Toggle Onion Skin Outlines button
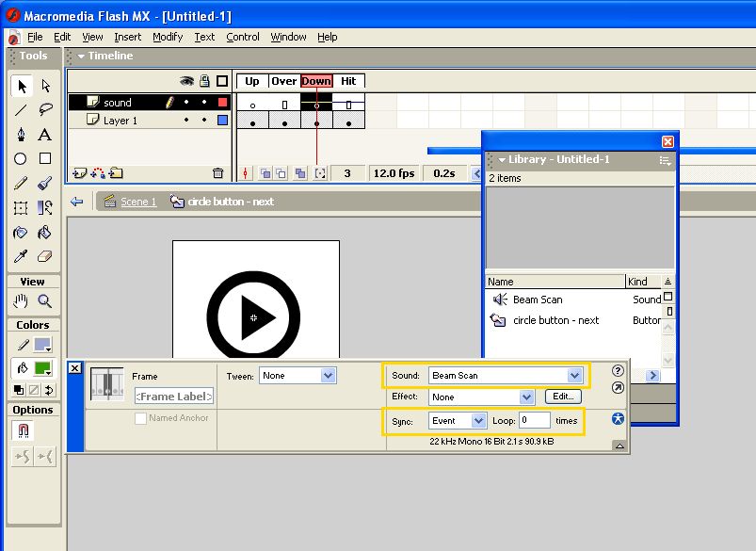The height and width of the screenshot is (551, 756). (281, 173)
